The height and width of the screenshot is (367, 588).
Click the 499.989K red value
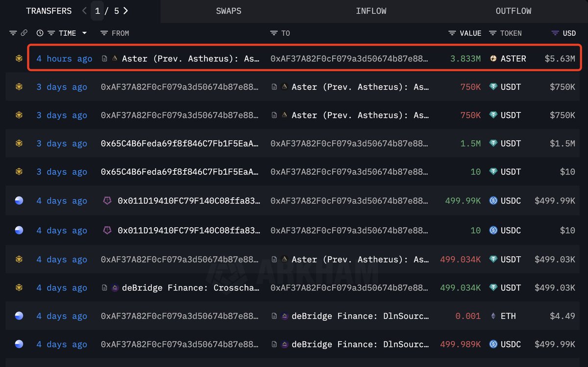click(461, 344)
